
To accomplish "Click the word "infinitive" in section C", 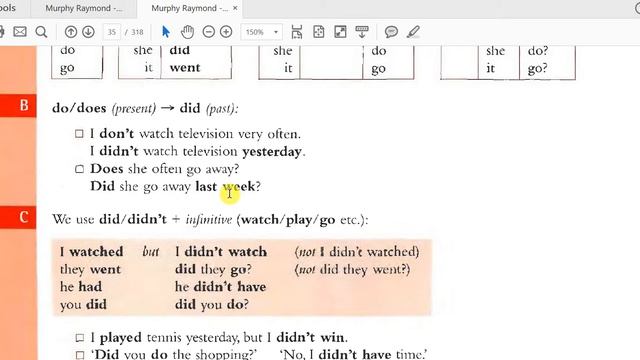I will coord(209,220).
